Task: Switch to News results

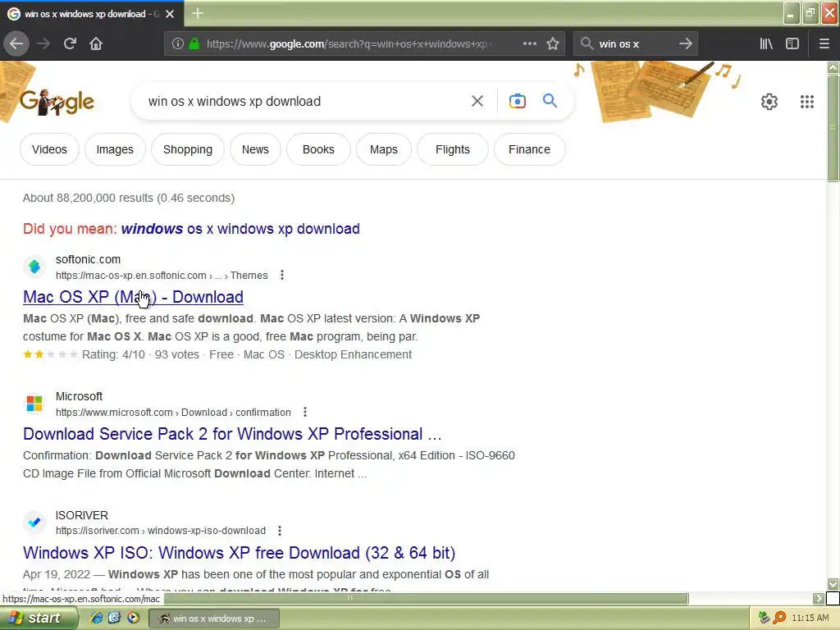Action: tap(255, 149)
